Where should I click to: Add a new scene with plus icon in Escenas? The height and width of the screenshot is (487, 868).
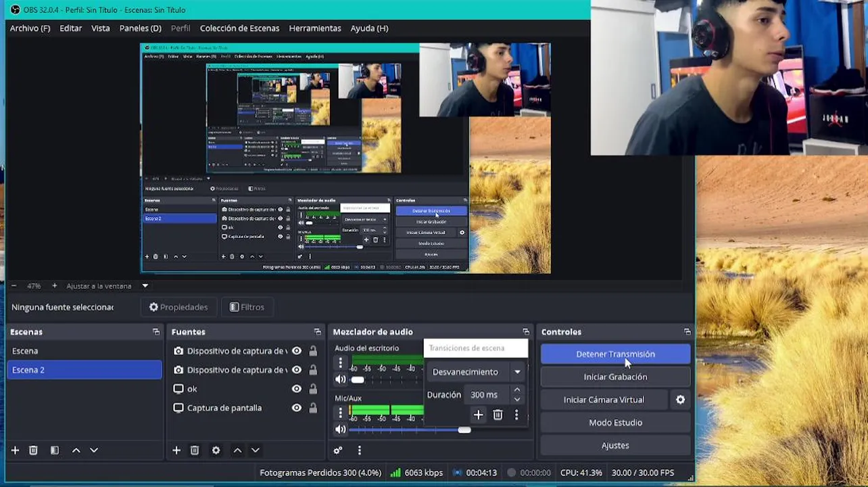point(15,450)
